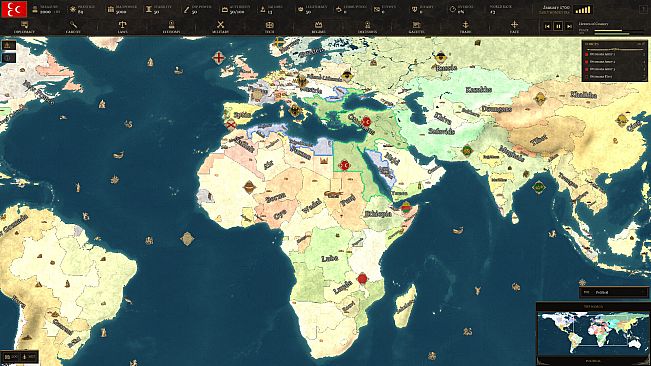Select Ottoman Army 2 in forces list
This screenshot has width=651, height=366.
[x=614, y=61]
